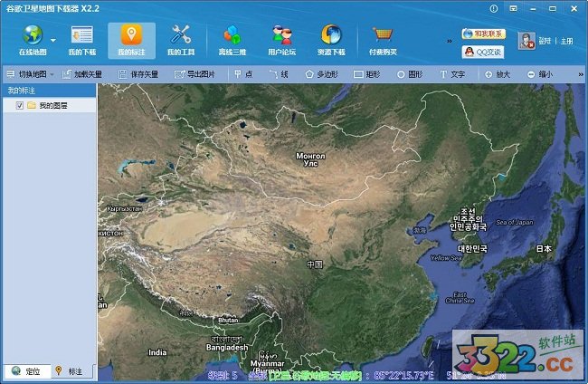Expand the 在线地图 dropdown arrow
The height and width of the screenshot is (384, 588).
click(x=53, y=40)
